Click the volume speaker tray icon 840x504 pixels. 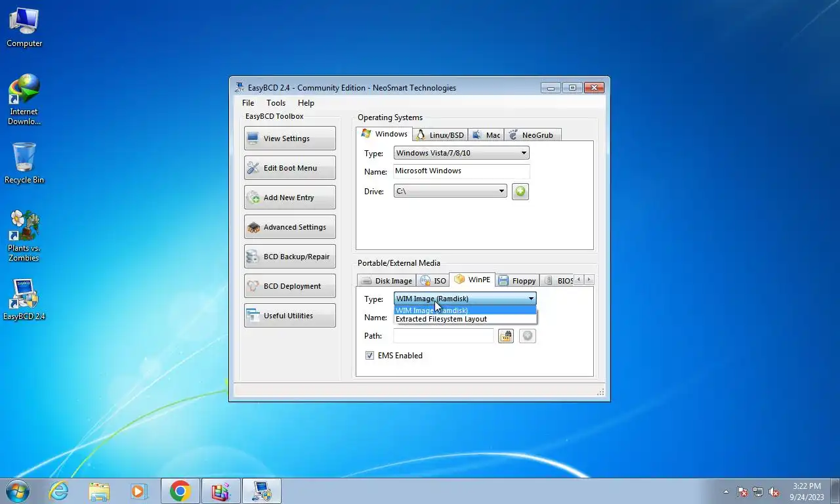click(x=774, y=492)
